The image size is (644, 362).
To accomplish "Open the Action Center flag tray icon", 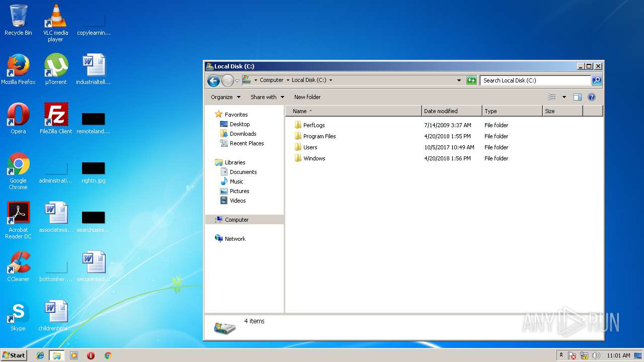I will pos(572,355).
